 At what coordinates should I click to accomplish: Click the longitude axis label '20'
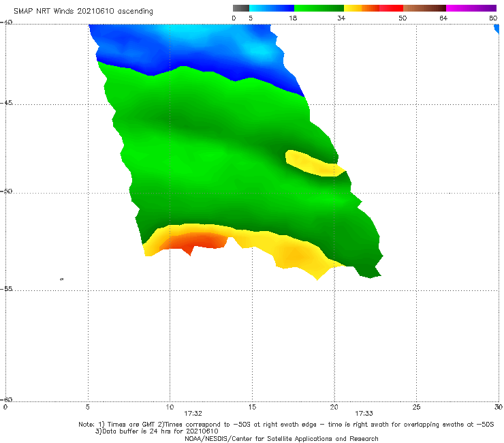[334, 407]
